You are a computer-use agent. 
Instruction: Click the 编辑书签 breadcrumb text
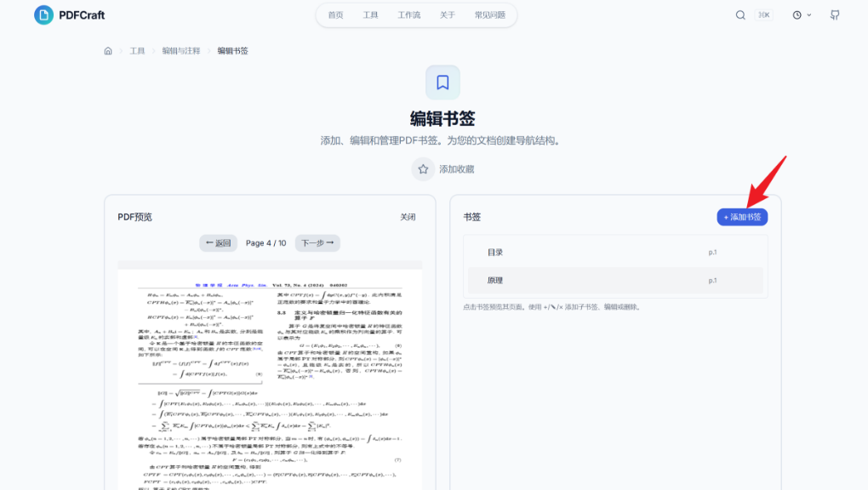232,51
